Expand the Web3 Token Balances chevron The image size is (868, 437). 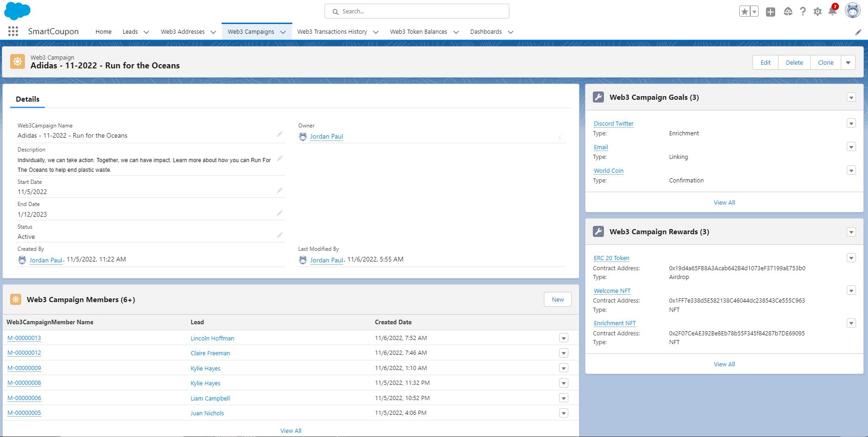[456, 32]
